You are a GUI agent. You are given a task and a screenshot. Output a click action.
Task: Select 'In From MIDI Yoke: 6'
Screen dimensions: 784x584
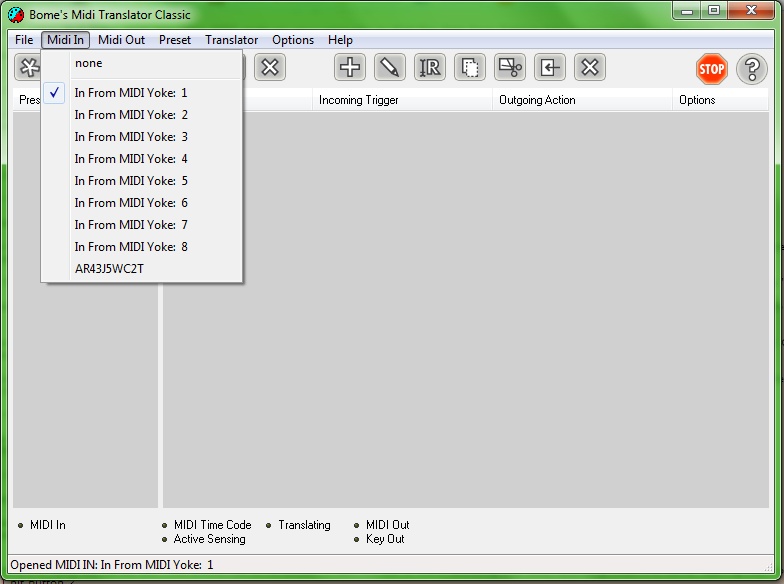coord(142,203)
